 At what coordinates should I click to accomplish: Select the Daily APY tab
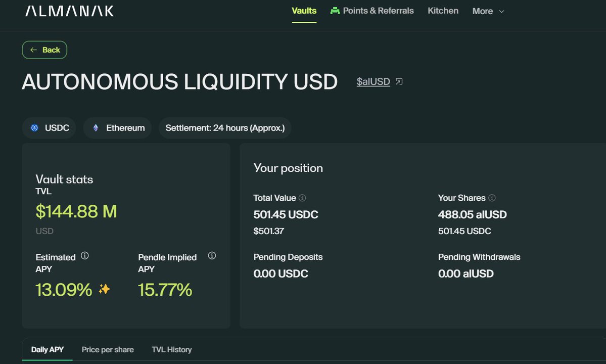coord(48,349)
